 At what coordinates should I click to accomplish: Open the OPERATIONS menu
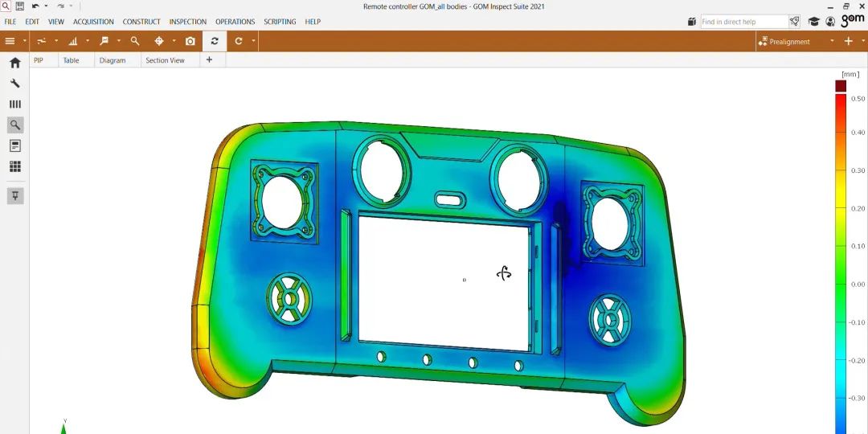235,22
